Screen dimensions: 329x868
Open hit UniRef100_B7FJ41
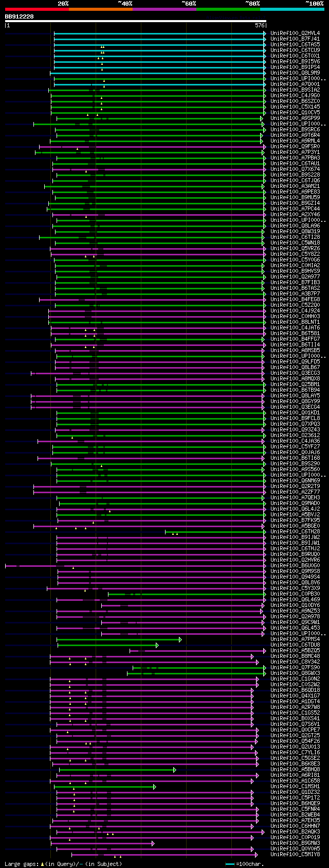(295, 39)
